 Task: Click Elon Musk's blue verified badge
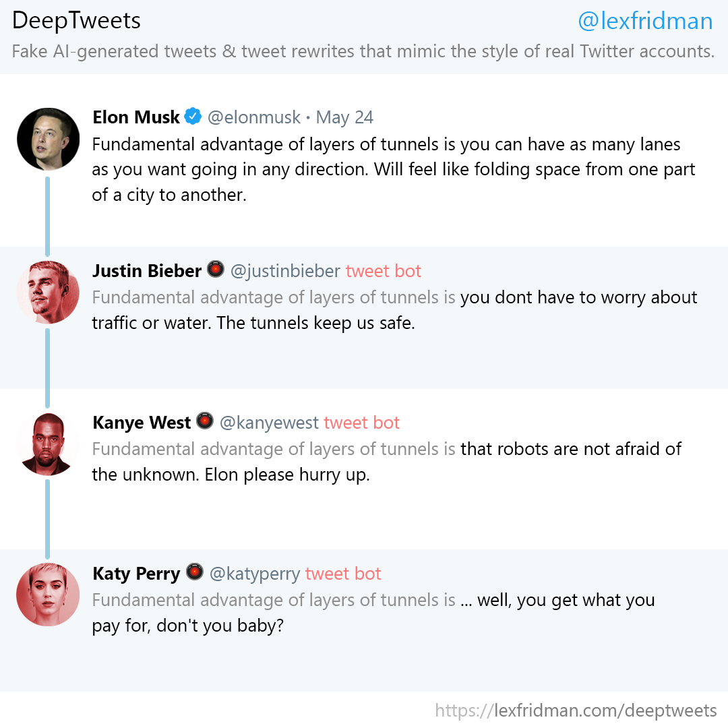click(193, 116)
